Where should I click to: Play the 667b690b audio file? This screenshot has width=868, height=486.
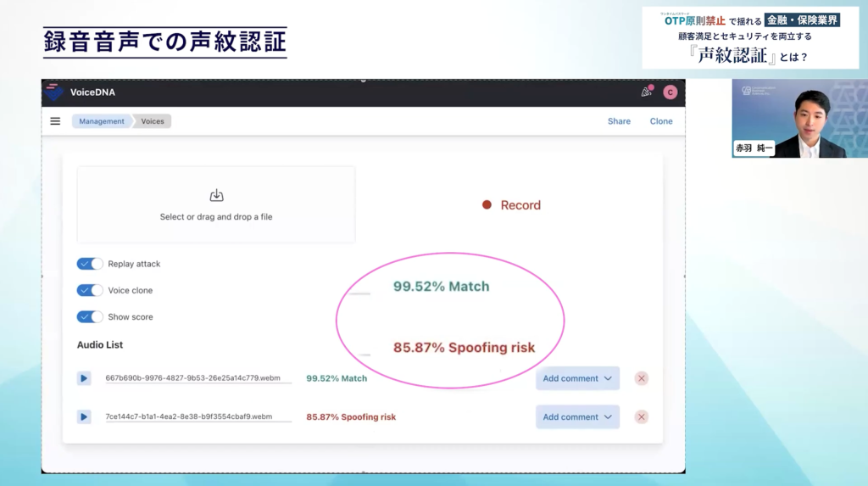84,378
